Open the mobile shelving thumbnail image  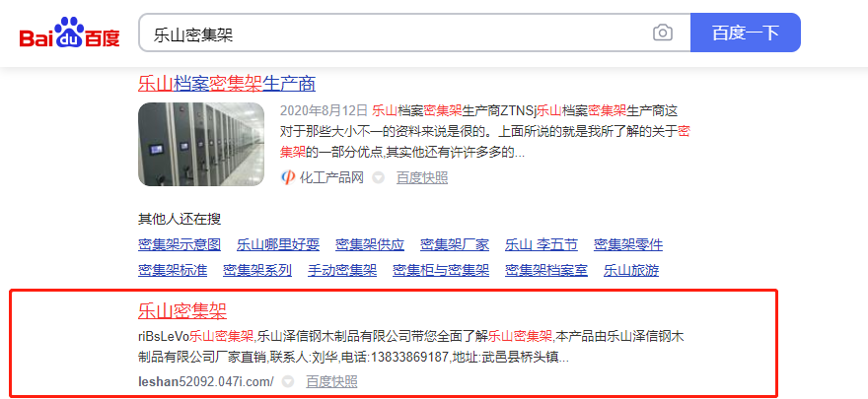point(201,144)
